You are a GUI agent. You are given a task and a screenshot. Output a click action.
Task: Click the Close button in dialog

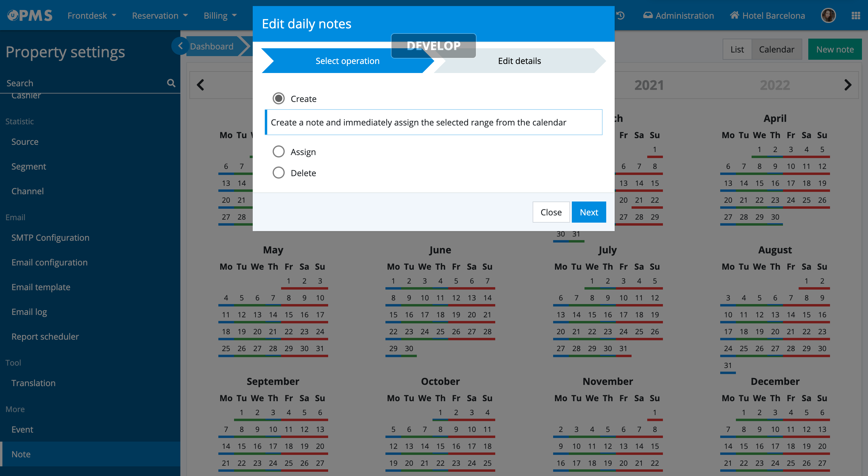[551, 212]
